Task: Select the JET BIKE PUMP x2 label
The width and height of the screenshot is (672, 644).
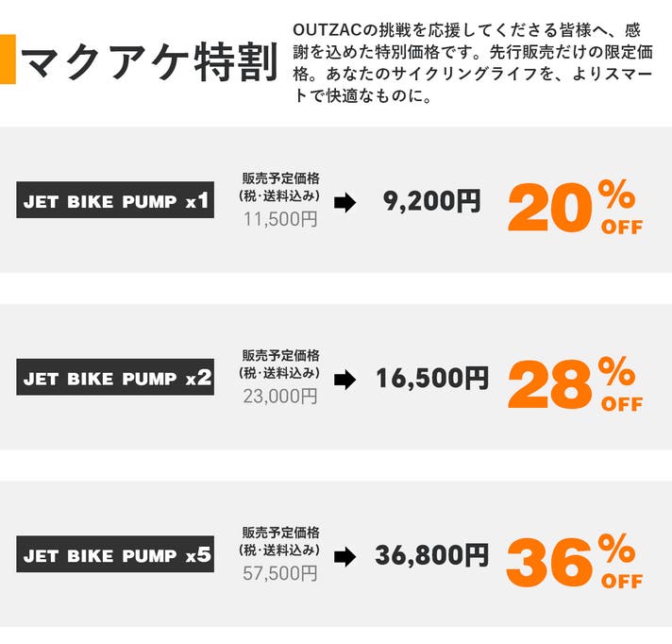Action: point(115,379)
